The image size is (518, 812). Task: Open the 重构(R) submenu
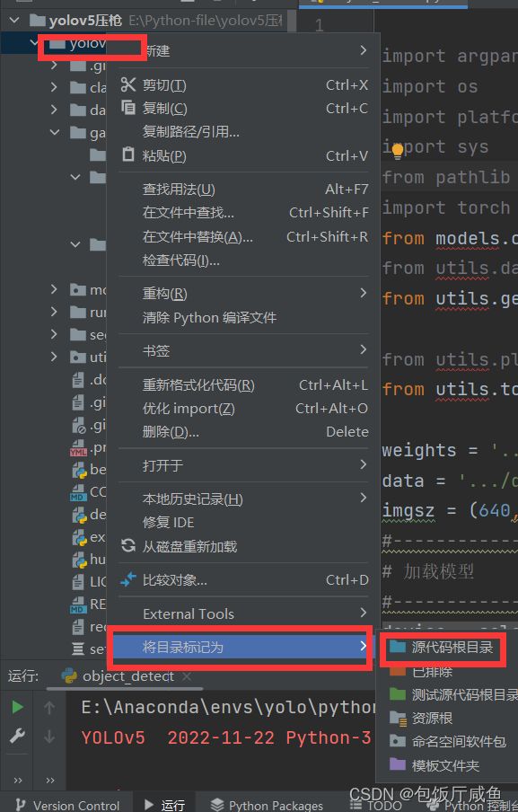(243, 293)
